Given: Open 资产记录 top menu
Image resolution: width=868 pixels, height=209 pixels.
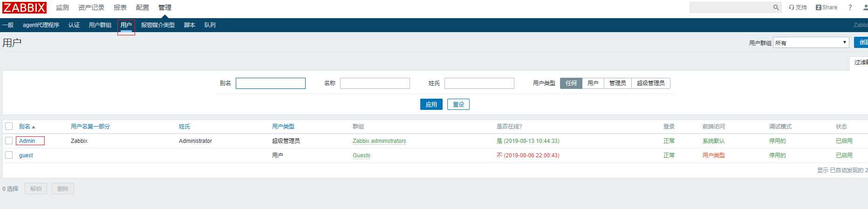Looking at the screenshot, I should pos(91,7).
